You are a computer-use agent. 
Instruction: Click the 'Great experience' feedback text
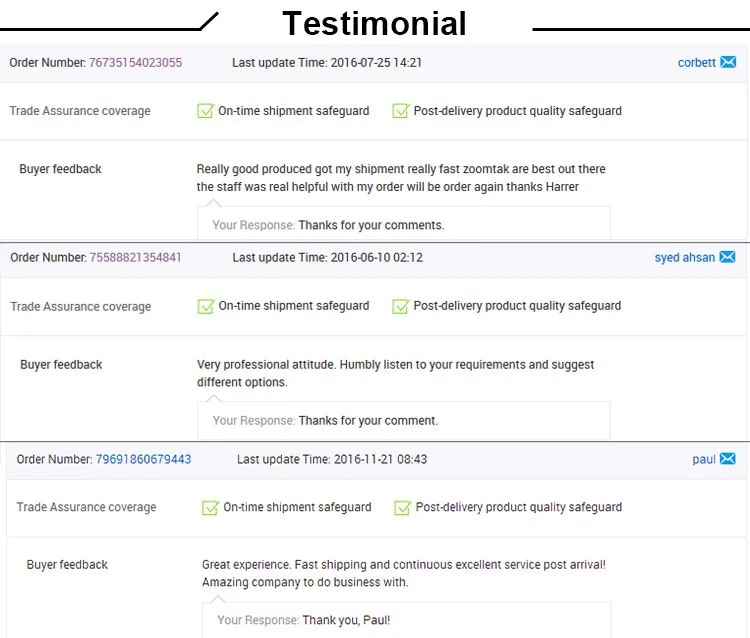click(403, 573)
